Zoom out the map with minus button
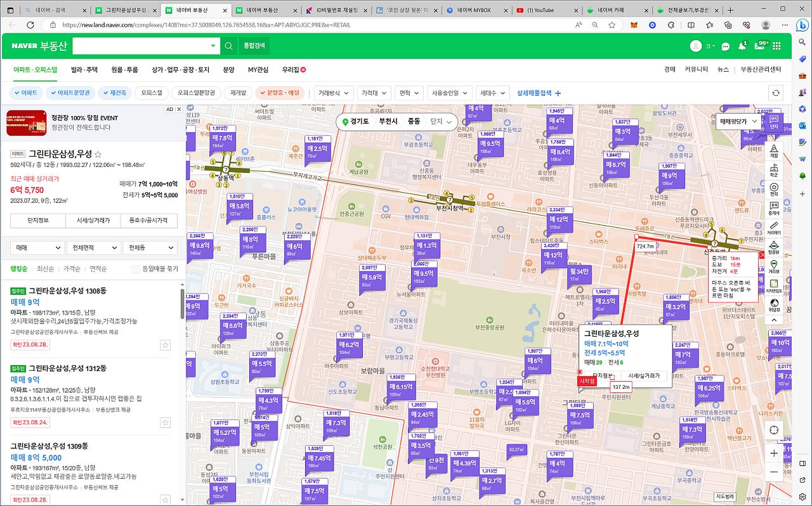Viewport: 812px width, 506px height. click(x=774, y=472)
